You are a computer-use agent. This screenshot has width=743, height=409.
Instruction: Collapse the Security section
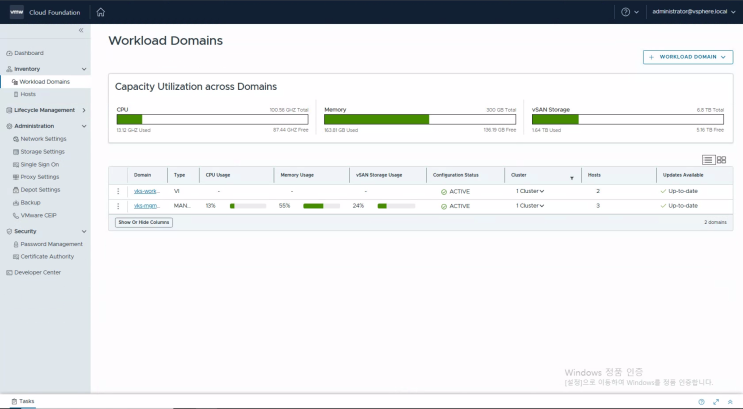[x=84, y=232]
